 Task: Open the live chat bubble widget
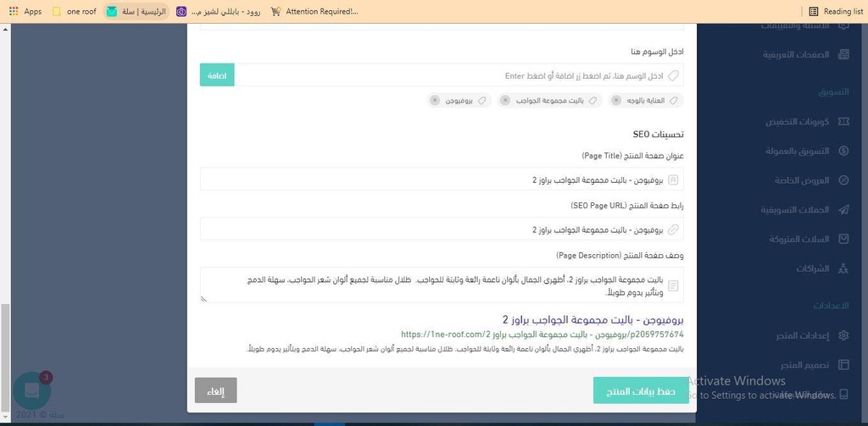point(31,391)
